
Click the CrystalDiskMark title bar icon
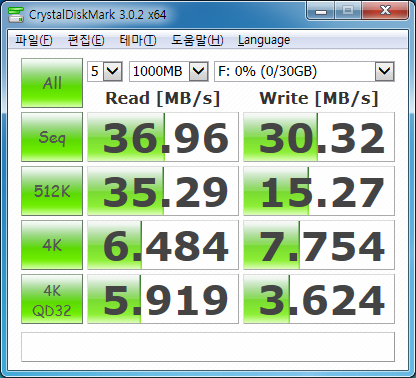[x=16, y=14]
